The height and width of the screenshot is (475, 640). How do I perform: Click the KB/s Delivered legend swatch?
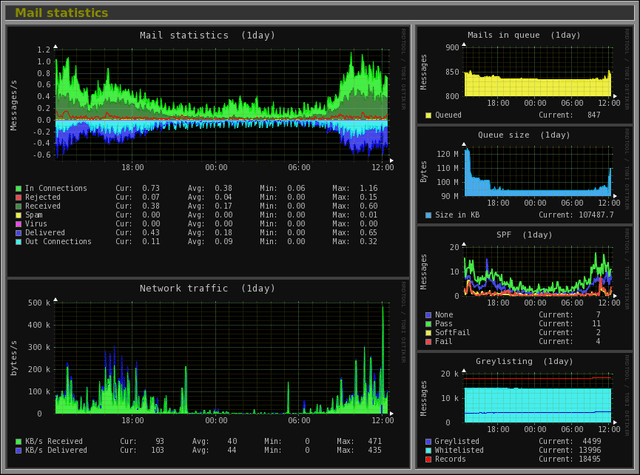(x=18, y=450)
